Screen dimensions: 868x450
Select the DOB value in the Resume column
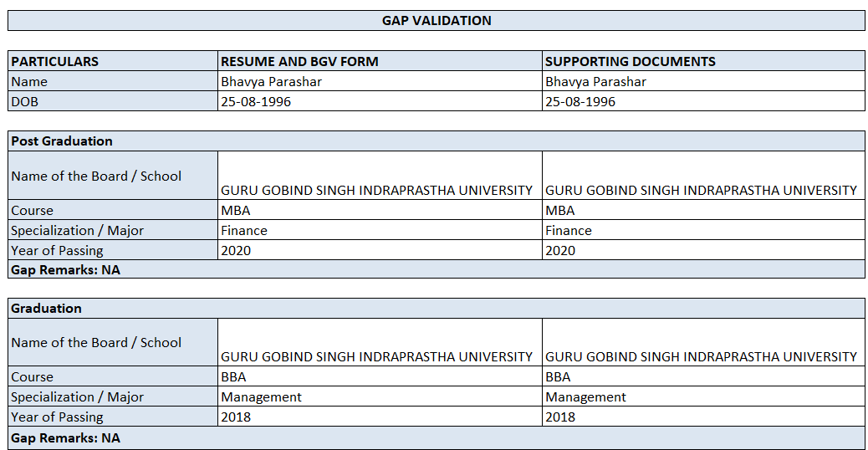coord(380,102)
